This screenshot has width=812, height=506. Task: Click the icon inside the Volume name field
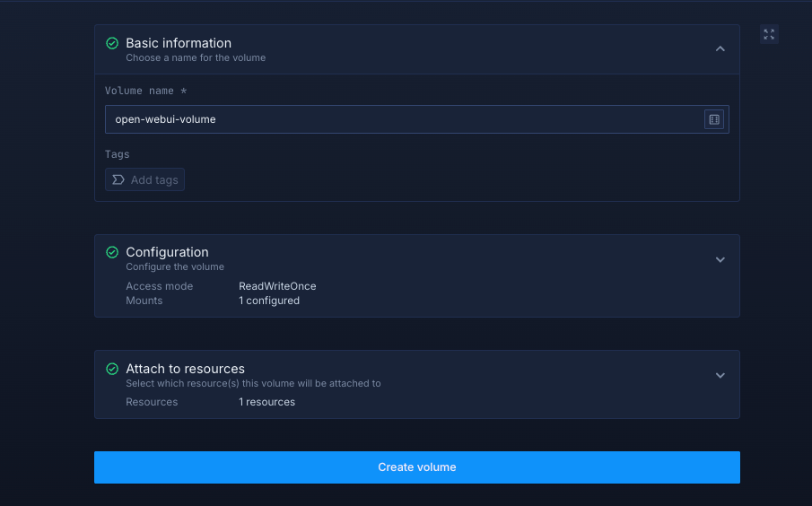tap(714, 119)
